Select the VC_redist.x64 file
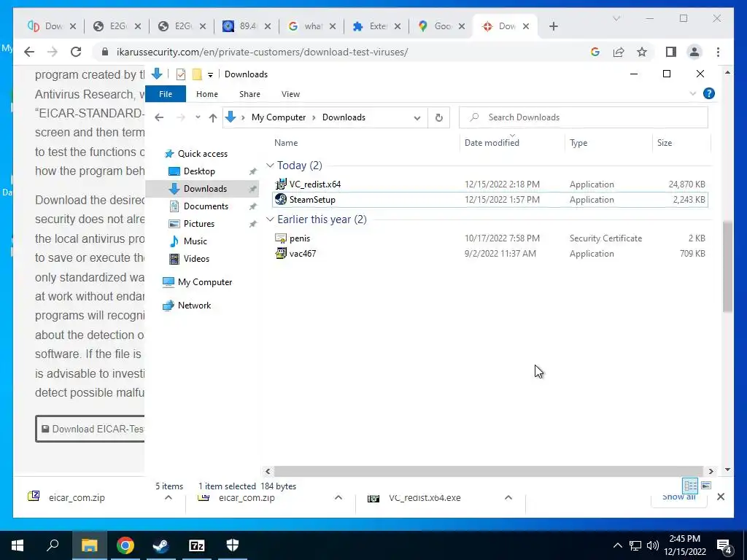Screen dimensions: 747x560 [x=489, y=184]
